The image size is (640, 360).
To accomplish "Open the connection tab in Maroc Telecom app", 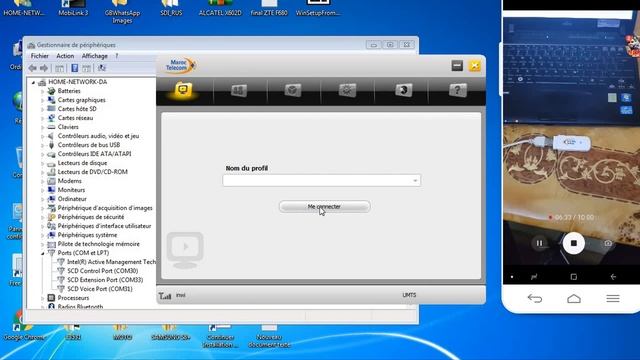I will (x=183, y=90).
